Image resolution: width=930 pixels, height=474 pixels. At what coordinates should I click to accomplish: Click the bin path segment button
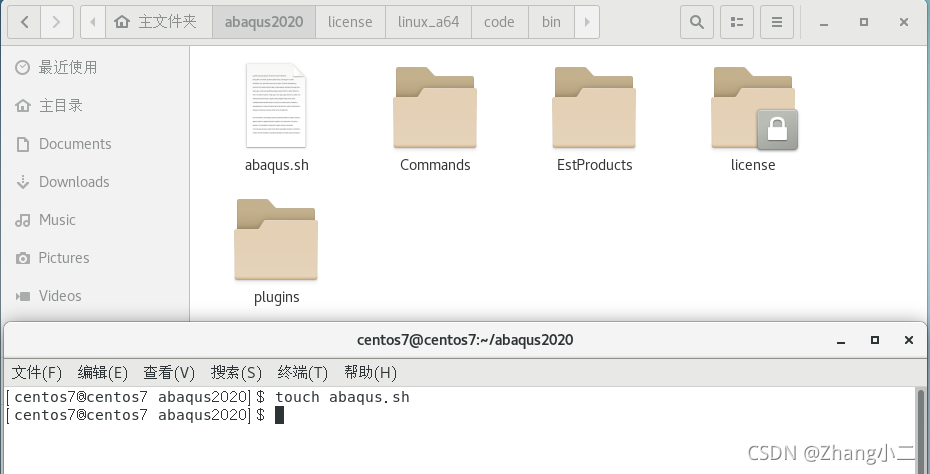(x=551, y=21)
